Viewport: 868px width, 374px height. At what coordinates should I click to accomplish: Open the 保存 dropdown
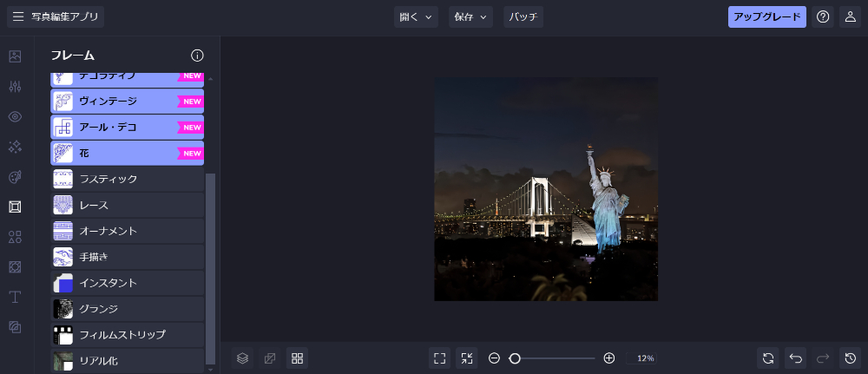tap(470, 17)
